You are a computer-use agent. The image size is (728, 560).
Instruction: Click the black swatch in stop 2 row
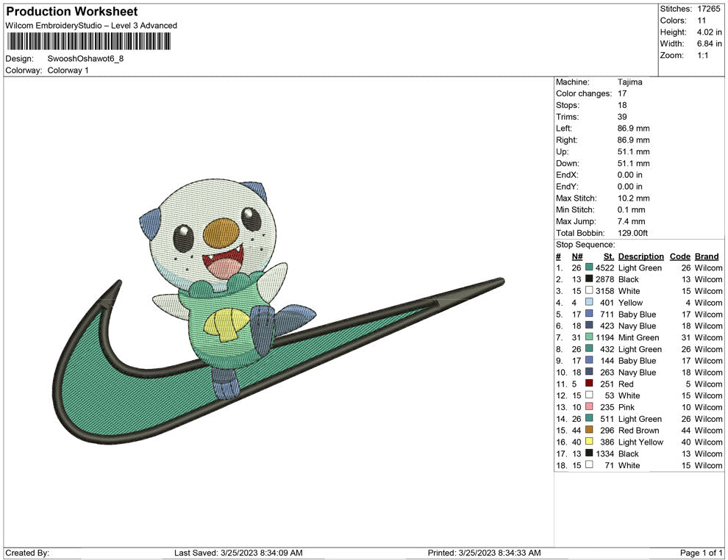[x=589, y=279]
